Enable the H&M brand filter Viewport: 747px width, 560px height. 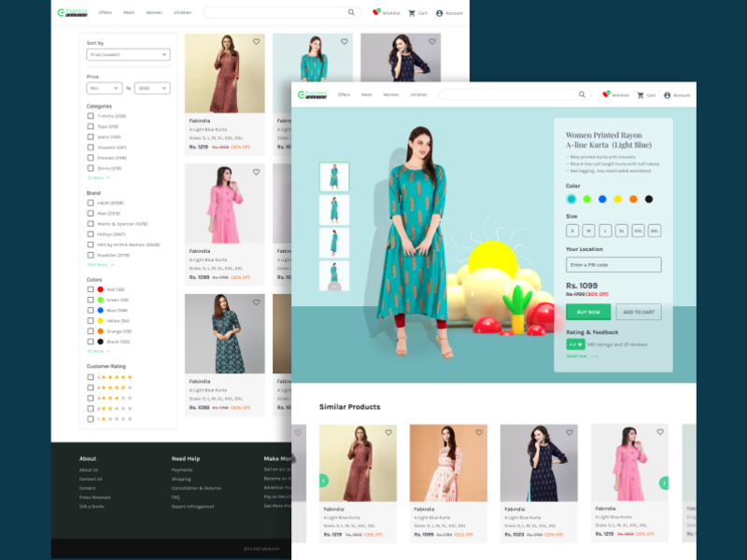[91, 203]
